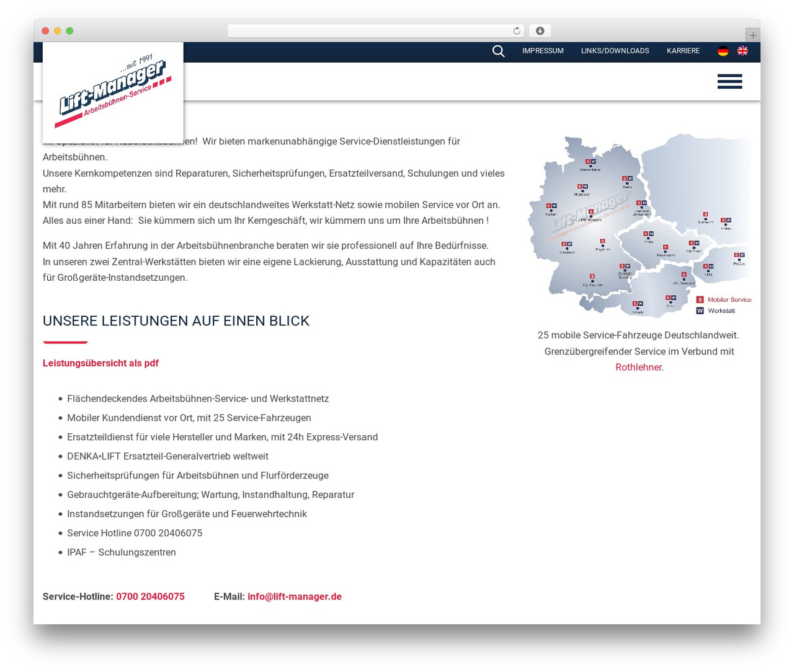This screenshot has width=794, height=672.
Task: Switch language with the UK flag
Action: pyautogui.click(x=743, y=51)
